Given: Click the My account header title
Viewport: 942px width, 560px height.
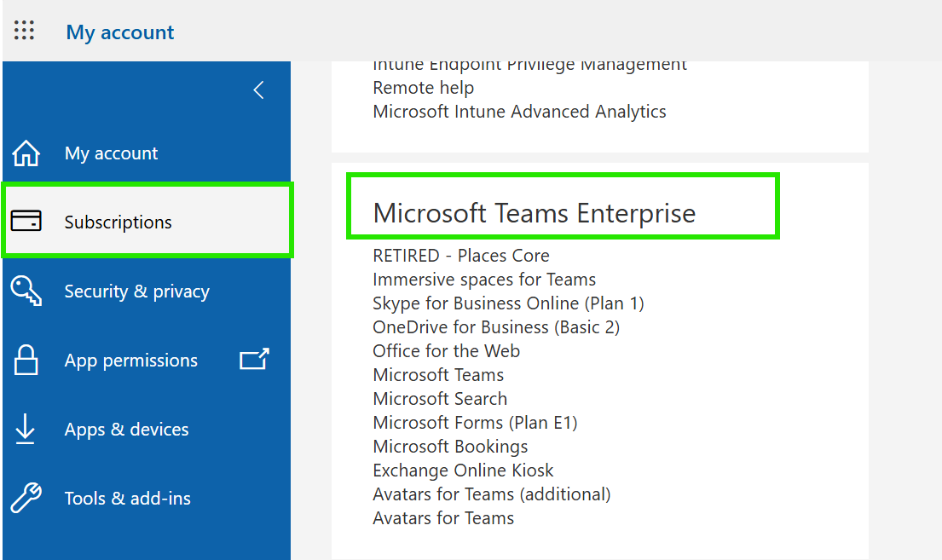Looking at the screenshot, I should pyautogui.click(x=120, y=32).
